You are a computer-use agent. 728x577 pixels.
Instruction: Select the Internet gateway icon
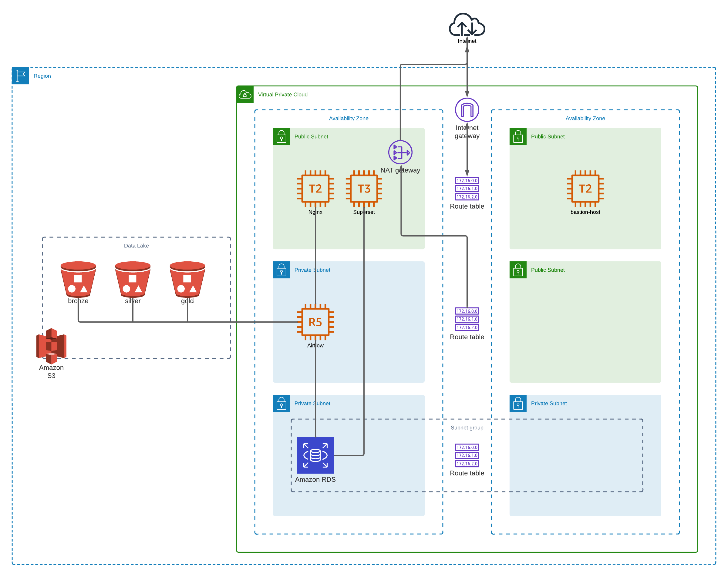pos(467,110)
